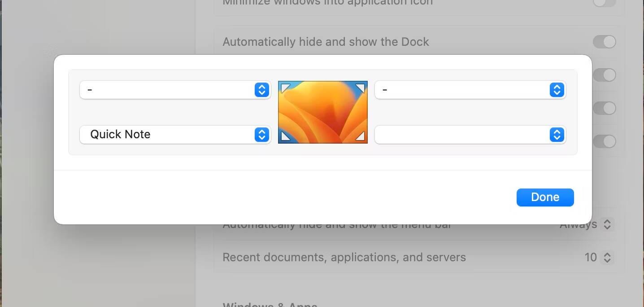The image size is (644, 307).
Task: Open the empty bottom-right corner dropdown
Action: [470, 135]
